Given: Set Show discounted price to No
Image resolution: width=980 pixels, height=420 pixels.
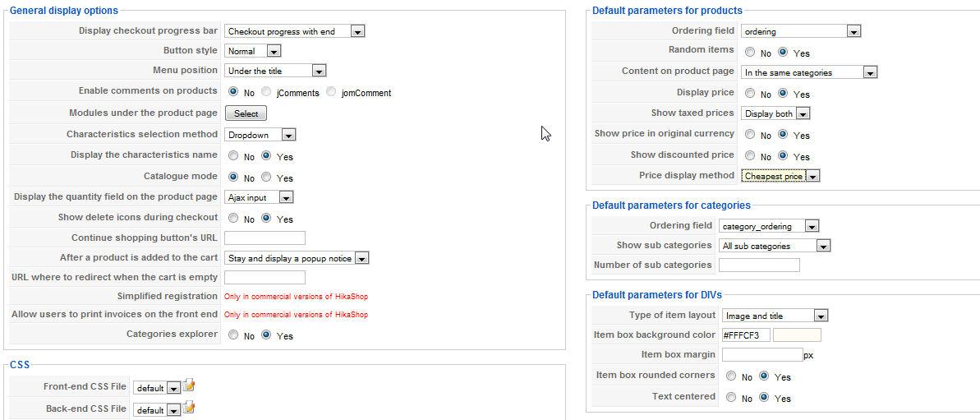Looking at the screenshot, I should (x=749, y=155).
